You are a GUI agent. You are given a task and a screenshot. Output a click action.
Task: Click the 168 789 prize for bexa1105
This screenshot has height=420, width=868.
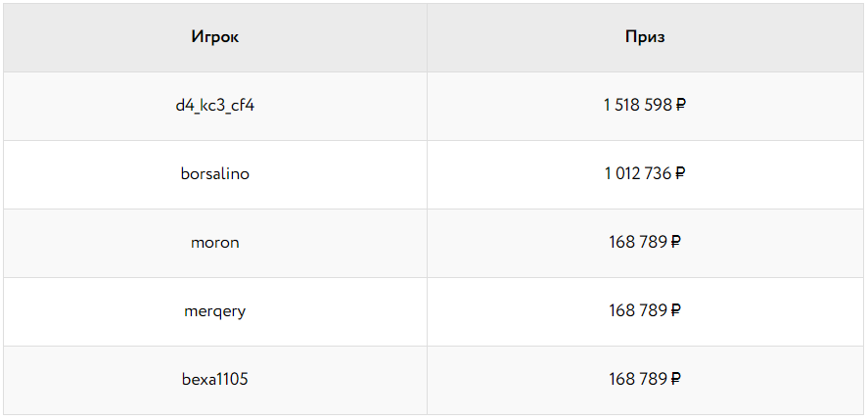point(638,380)
